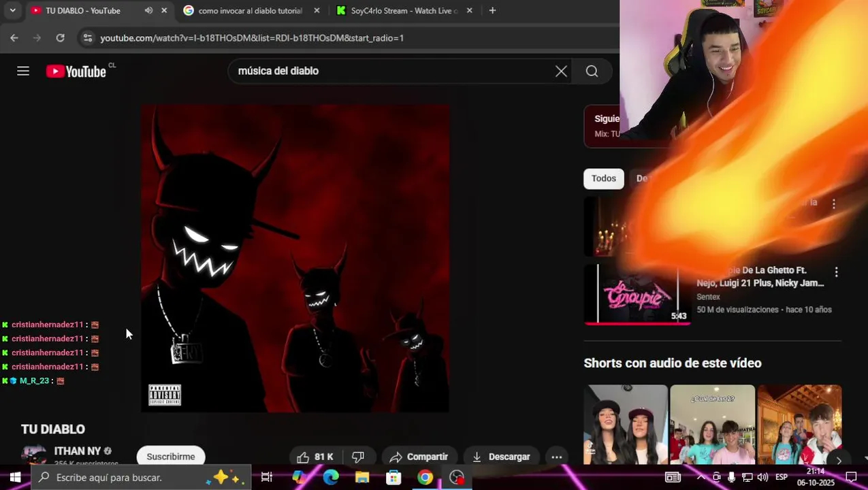Click 'Shorts con audio de este vídeo' heading
Image resolution: width=868 pixels, height=490 pixels.
673,363
